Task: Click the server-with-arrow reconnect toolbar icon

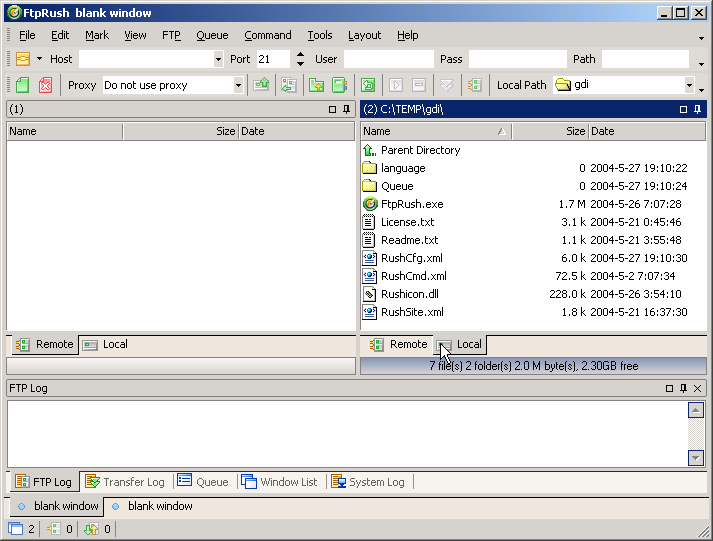Action: (289, 85)
